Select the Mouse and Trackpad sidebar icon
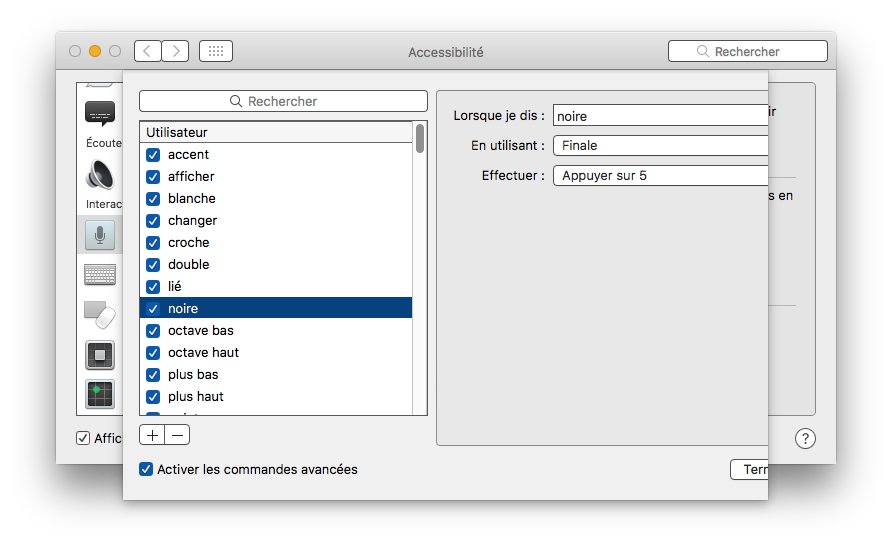Image resolution: width=892 pixels, height=544 pixels. pyautogui.click(x=99, y=315)
